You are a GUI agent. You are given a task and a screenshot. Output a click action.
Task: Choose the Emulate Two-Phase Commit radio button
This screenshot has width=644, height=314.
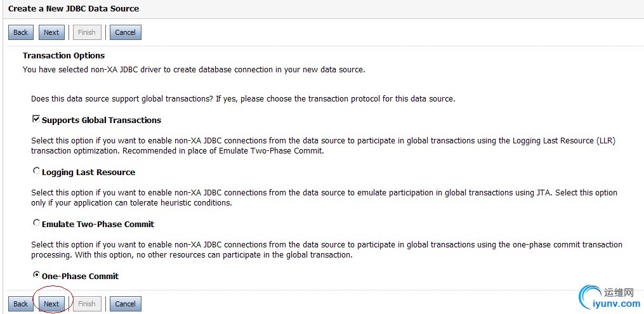coord(36,223)
